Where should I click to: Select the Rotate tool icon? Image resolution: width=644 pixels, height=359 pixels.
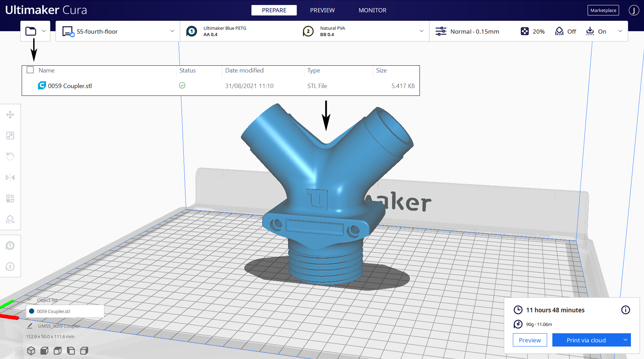[10, 156]
